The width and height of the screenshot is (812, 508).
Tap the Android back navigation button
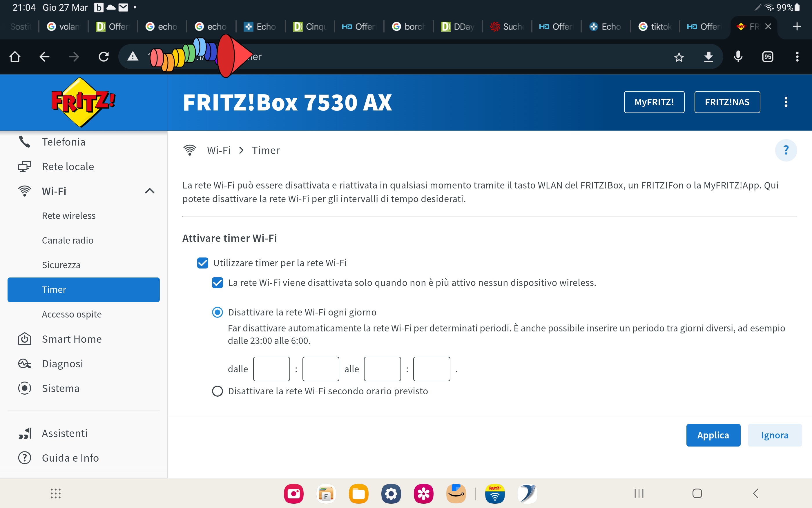click(755, 493)
